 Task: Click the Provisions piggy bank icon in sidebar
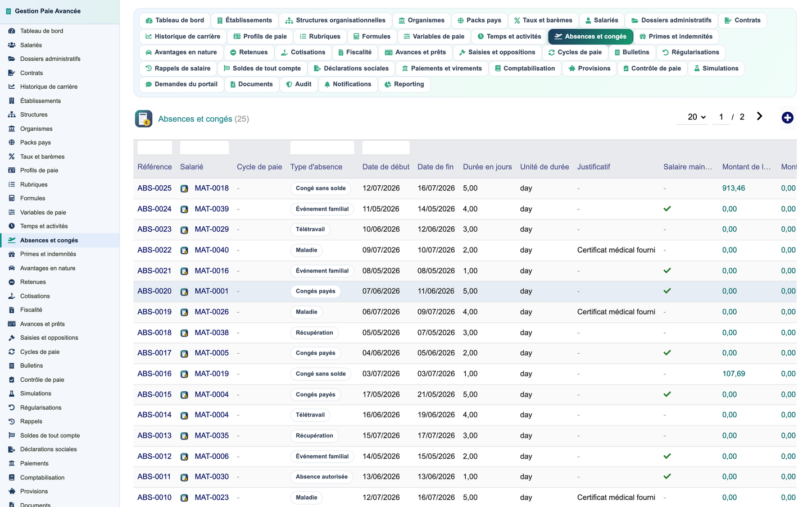(x=11, y=491)
